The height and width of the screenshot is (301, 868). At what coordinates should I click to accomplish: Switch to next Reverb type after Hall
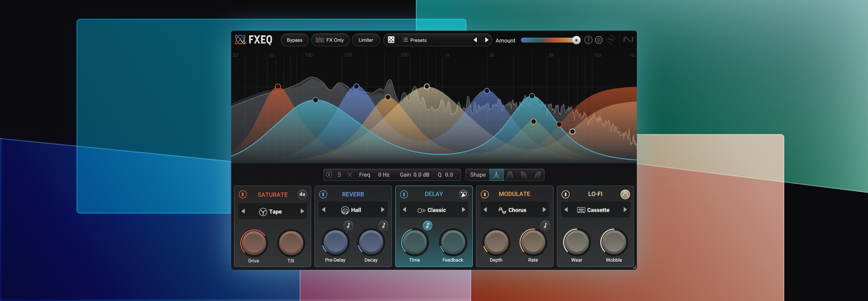point(383,210)
